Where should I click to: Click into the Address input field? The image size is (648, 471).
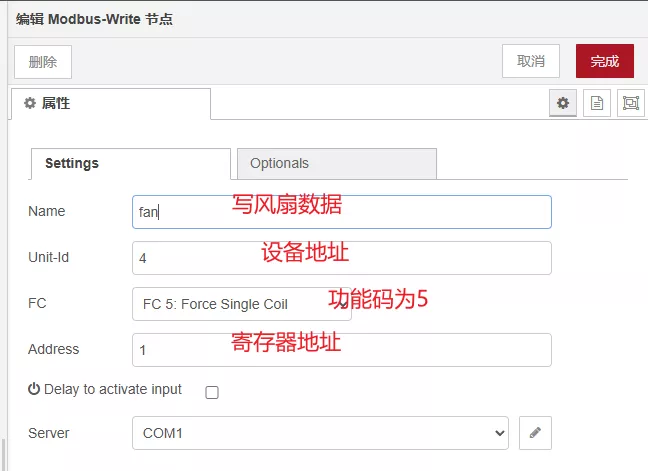341,350
